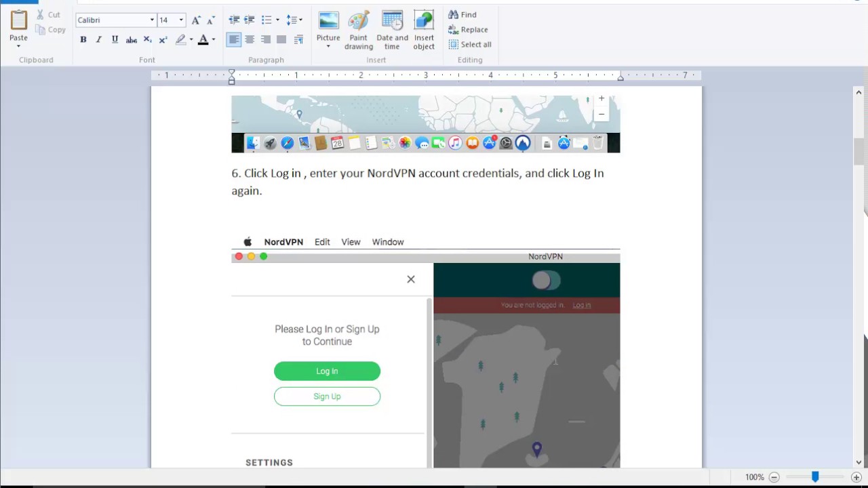
Task: Click Replace in Editing group
Action: tap(468, 29)
